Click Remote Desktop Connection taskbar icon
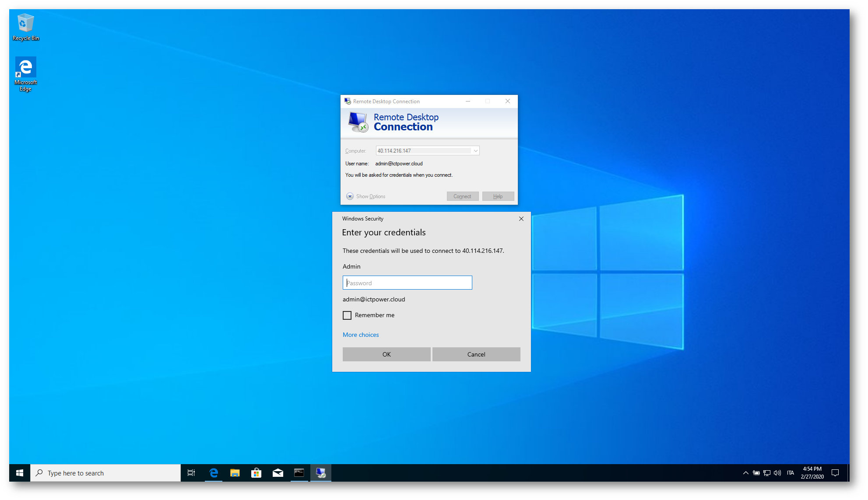Viewport: 868px width, 500px height. 321,473
